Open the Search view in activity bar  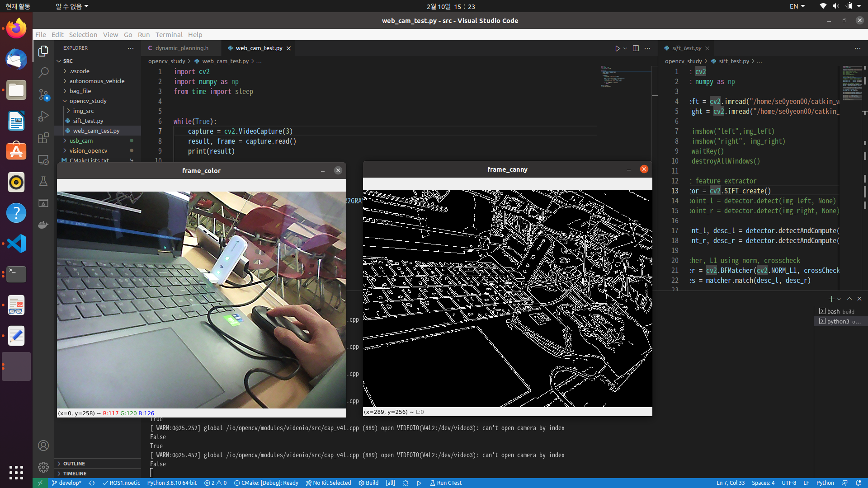[x=43, y=72]
